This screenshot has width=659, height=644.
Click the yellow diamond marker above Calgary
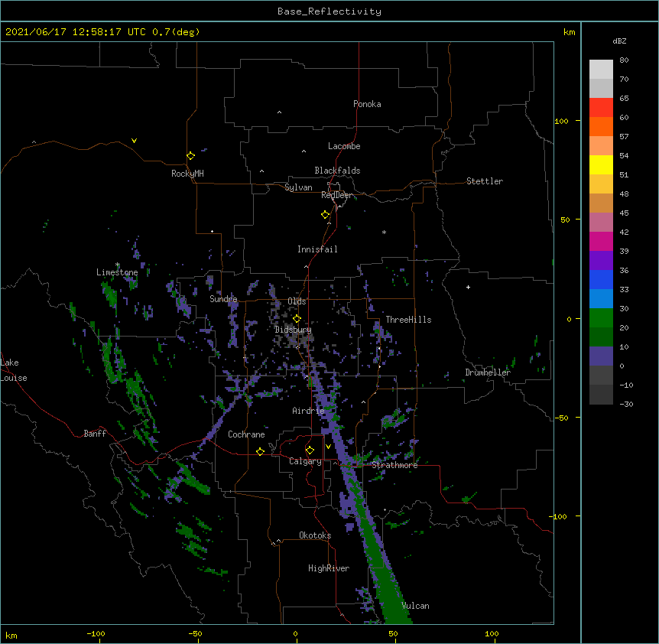tap(310, 450)
